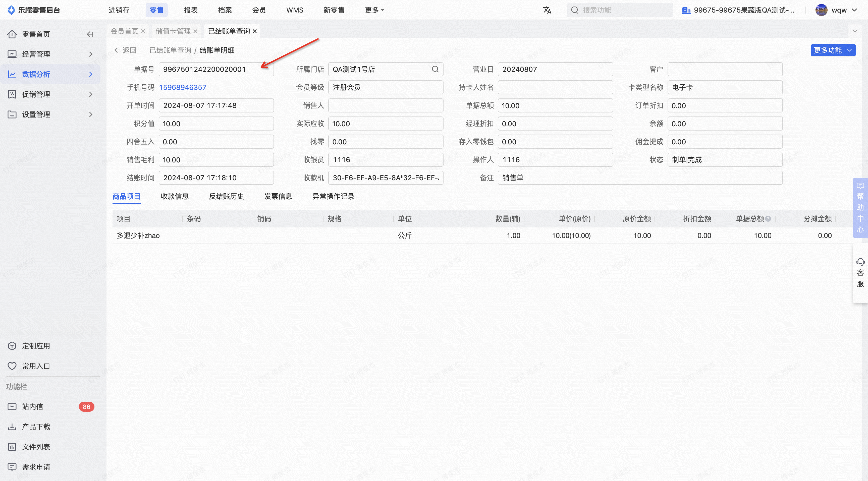Screen dimensions: 868x481
Task: Click the 返回 back link
Action: click(x=125, y=50)
